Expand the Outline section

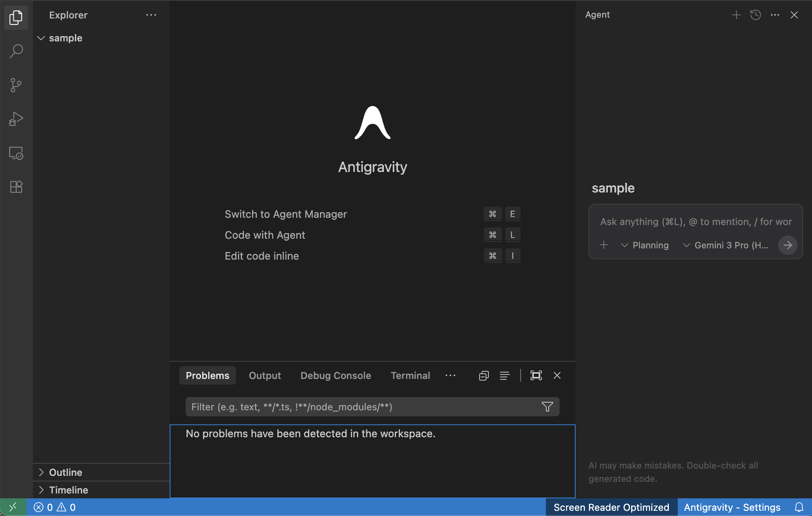(x=66, y=472)
